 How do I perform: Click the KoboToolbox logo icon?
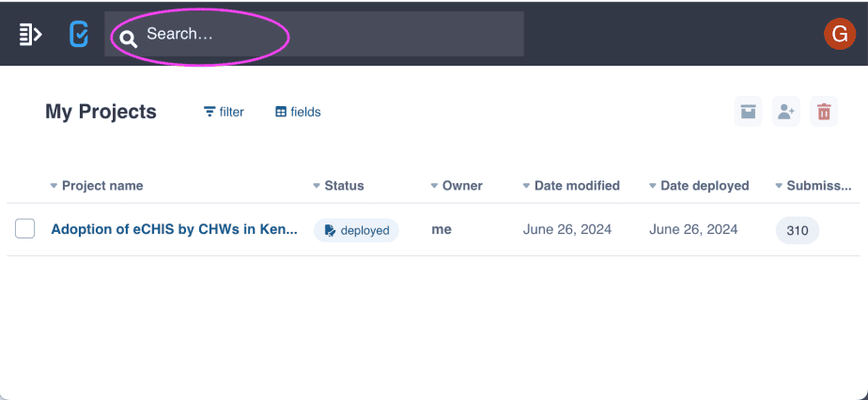tap(79, 35)
